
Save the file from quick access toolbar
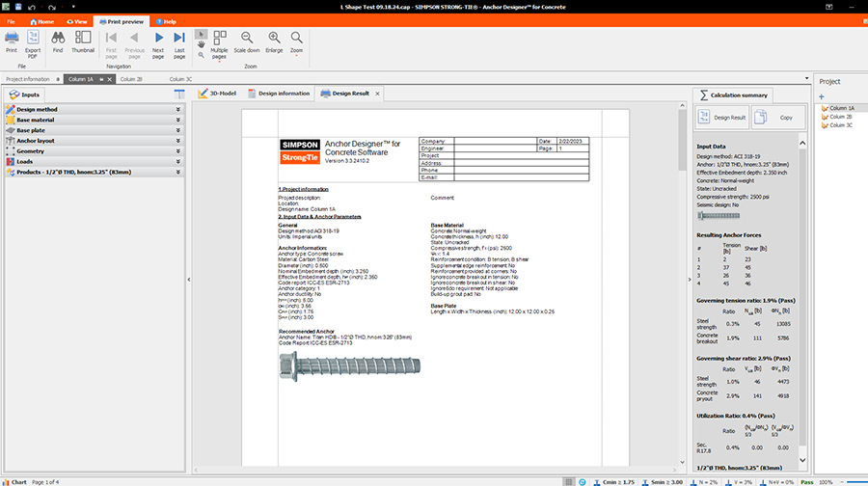point(18,7)
